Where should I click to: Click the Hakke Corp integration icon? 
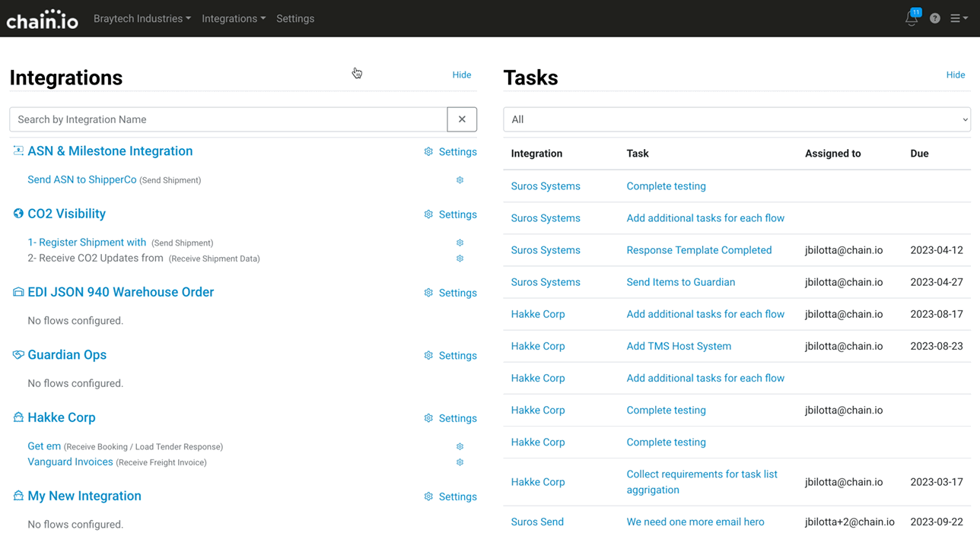pos(18,417)
